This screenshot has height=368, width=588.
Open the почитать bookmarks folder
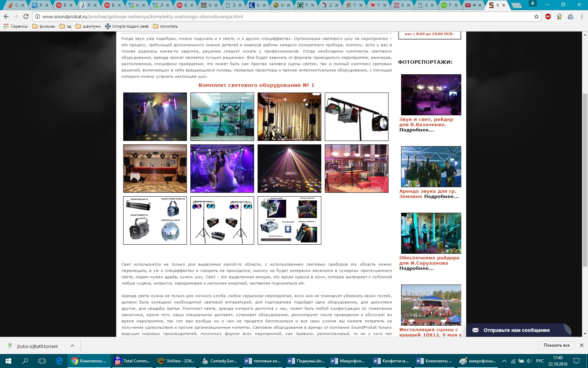(166, 26)
